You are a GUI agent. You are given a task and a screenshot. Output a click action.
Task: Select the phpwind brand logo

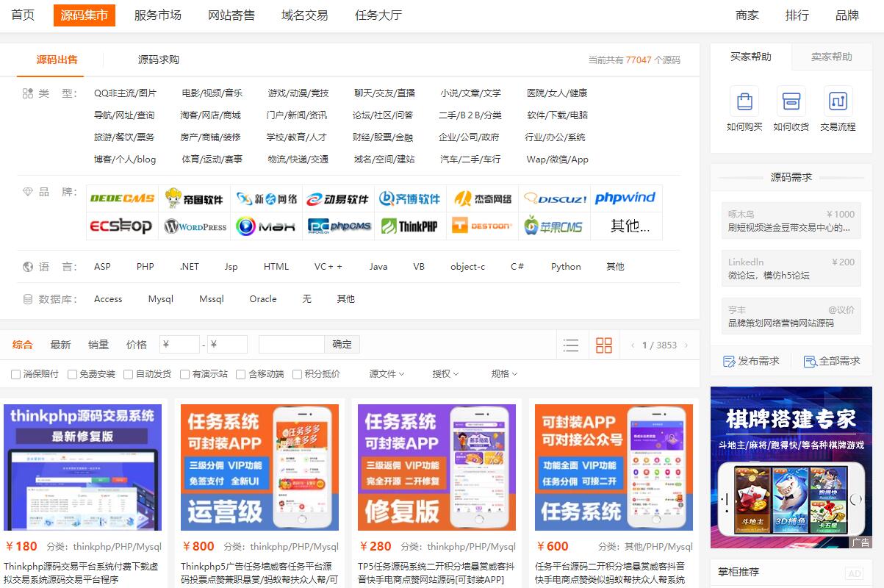(x=626, y=198)
